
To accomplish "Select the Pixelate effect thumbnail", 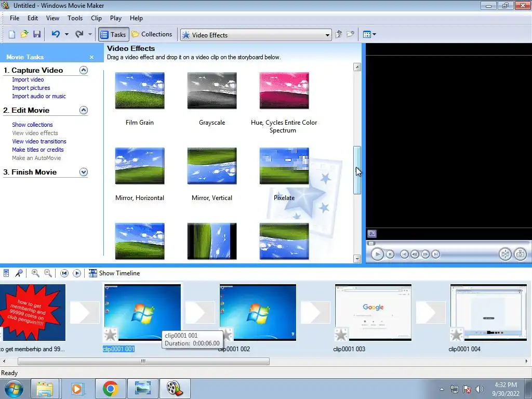I will coord(284,166).
